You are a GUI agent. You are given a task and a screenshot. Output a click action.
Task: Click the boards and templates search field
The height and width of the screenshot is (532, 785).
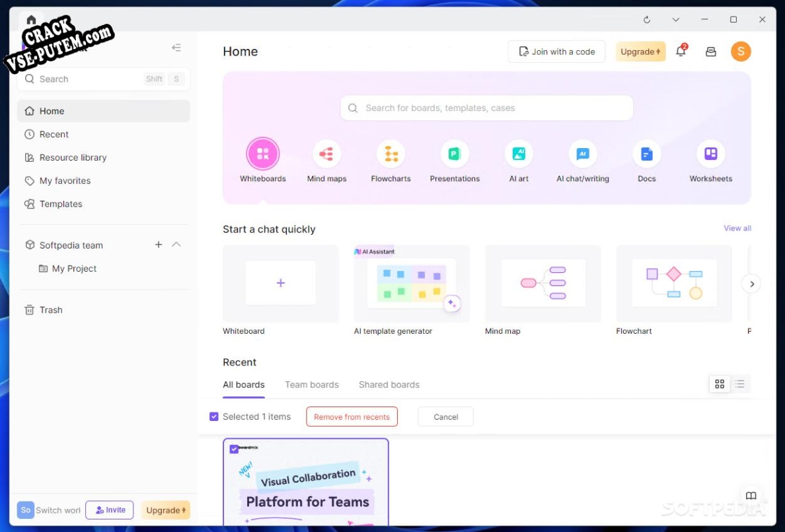coord(486,108)
